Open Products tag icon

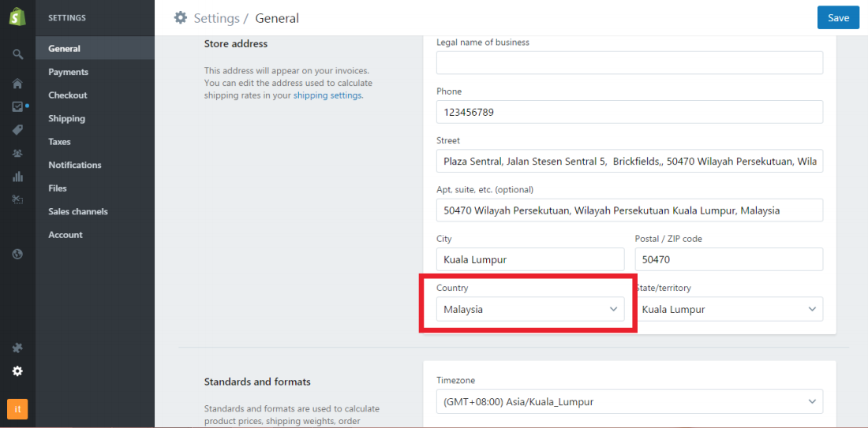coord(17,130)
